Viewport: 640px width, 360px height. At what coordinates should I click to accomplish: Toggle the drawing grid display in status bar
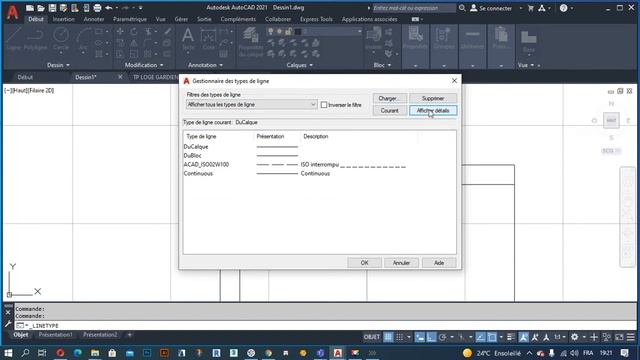pos(388,337)
